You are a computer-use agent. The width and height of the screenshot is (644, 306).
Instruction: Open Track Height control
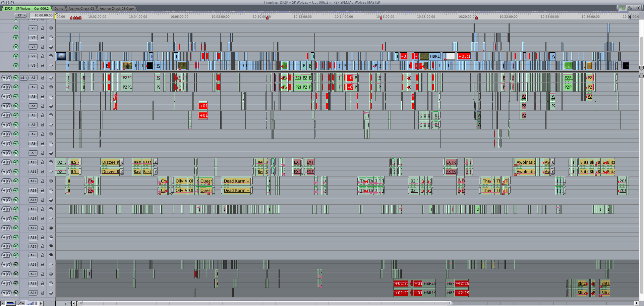point(32,303)
